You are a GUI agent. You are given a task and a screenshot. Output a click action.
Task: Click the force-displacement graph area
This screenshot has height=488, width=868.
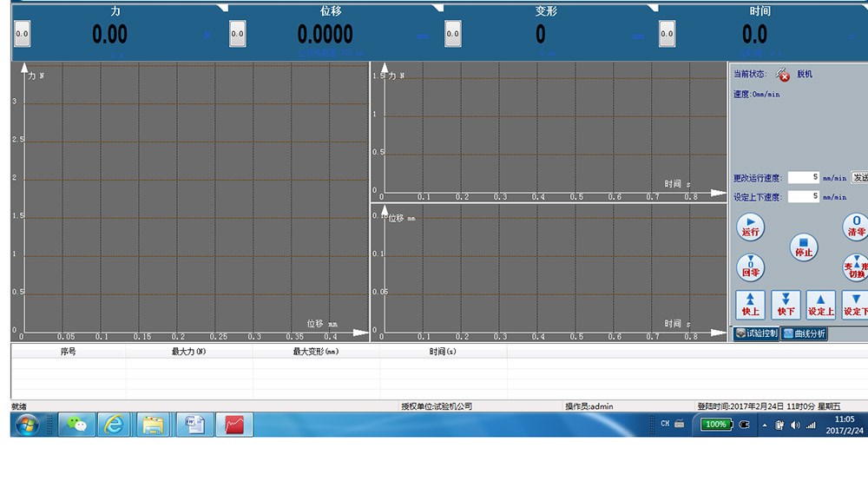[190, 201]
